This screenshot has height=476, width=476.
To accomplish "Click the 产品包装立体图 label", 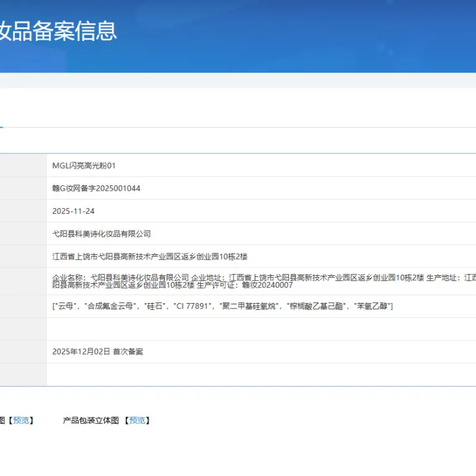I will point(90,420).
